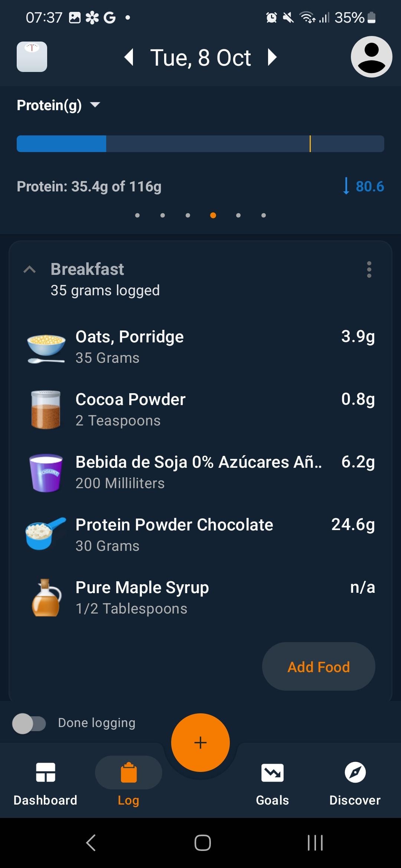The image size is (401, 868).
Task: Click the protein progress bar
Action: pyautogui.click(x=200, y=144)
